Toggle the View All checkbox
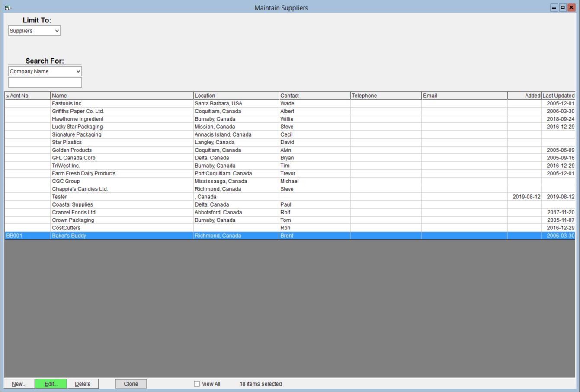This screenshot has width=580, height=392. (x=197, y=384)
